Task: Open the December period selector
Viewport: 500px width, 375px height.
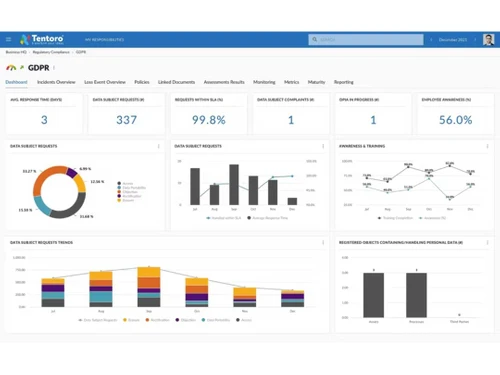Action: [453, 40]
